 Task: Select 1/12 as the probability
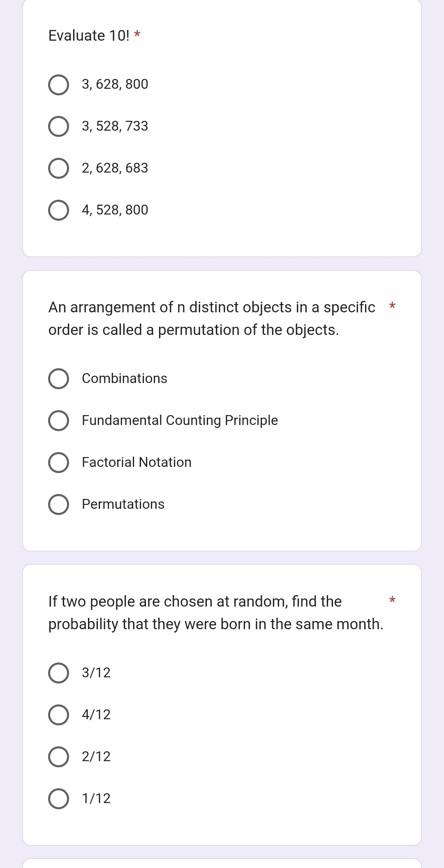pos(59,799)
